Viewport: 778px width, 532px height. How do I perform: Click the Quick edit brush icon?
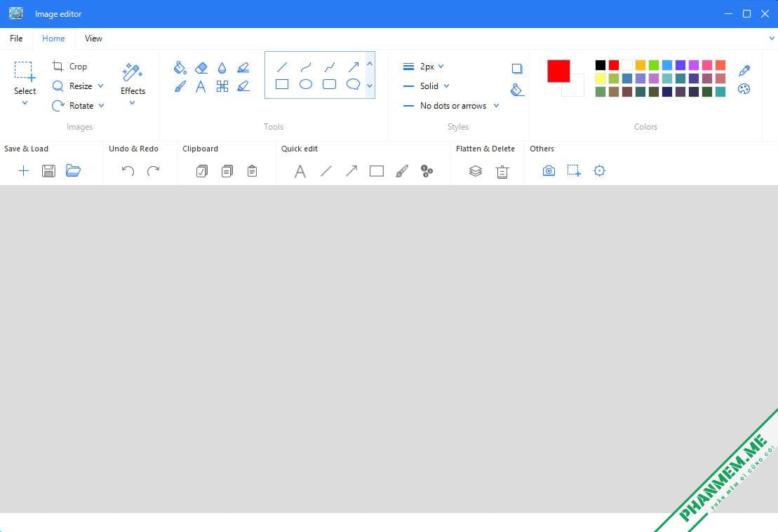click(x=402, y=171)
